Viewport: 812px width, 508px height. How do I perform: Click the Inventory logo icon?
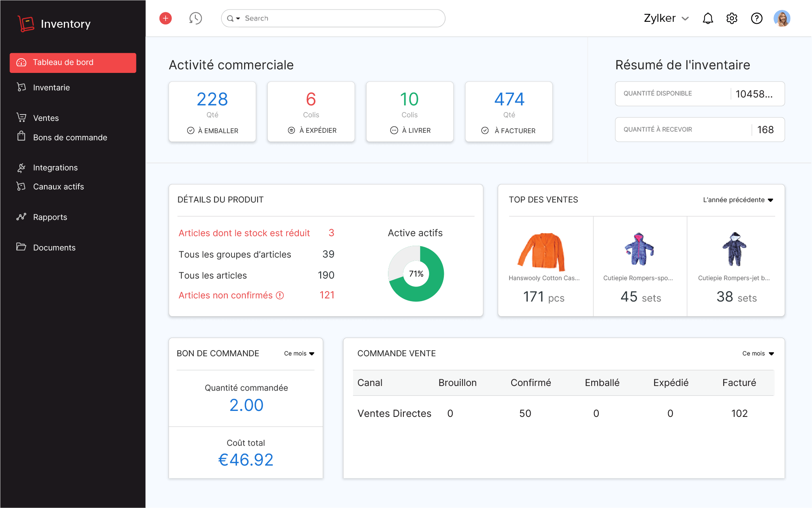click(x=26, y=24)
